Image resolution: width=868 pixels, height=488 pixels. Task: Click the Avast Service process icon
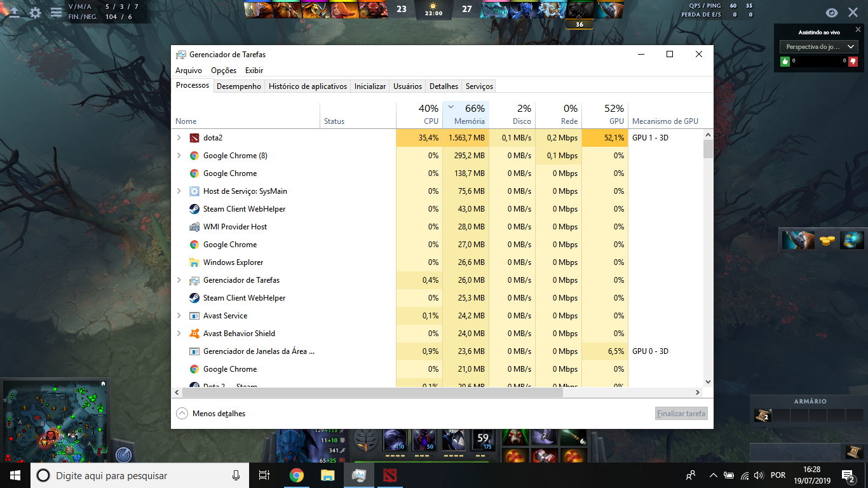tap(194, 316)
